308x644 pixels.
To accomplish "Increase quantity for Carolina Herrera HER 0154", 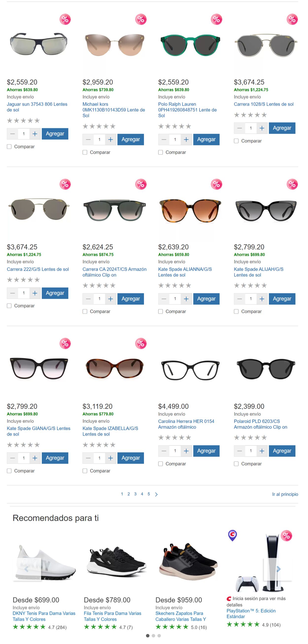I will coord(186,451).
